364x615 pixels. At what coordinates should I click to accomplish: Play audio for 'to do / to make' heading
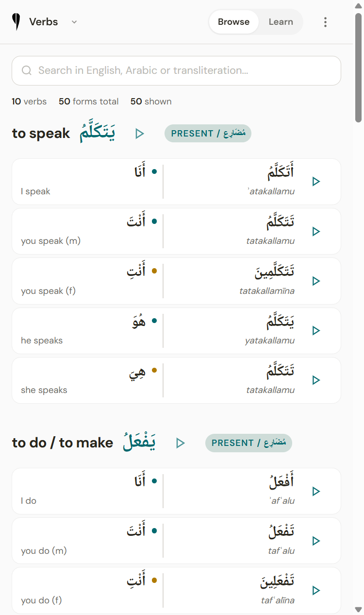pos(181,443)
